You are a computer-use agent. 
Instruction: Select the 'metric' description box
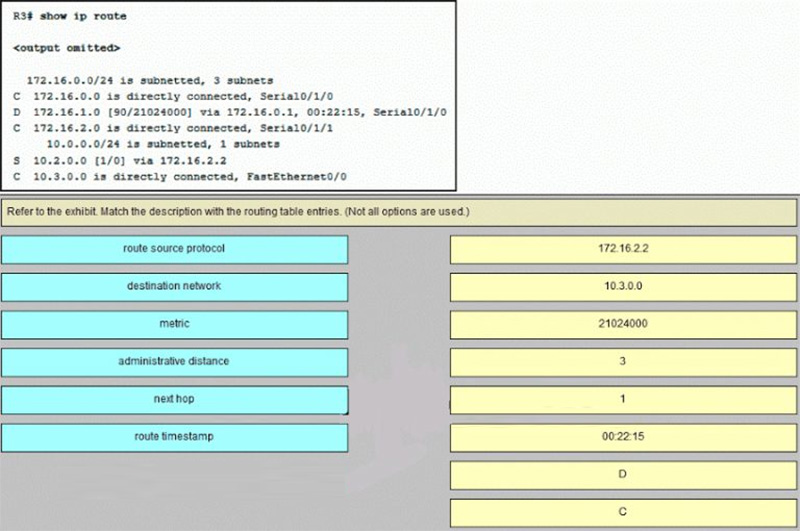[x=174, y=324]
